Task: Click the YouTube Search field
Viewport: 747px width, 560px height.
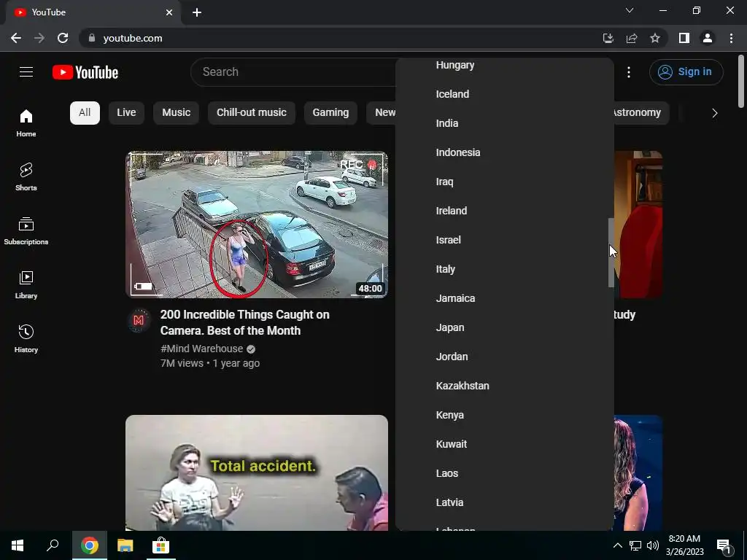Action: [x=293, y=72]
